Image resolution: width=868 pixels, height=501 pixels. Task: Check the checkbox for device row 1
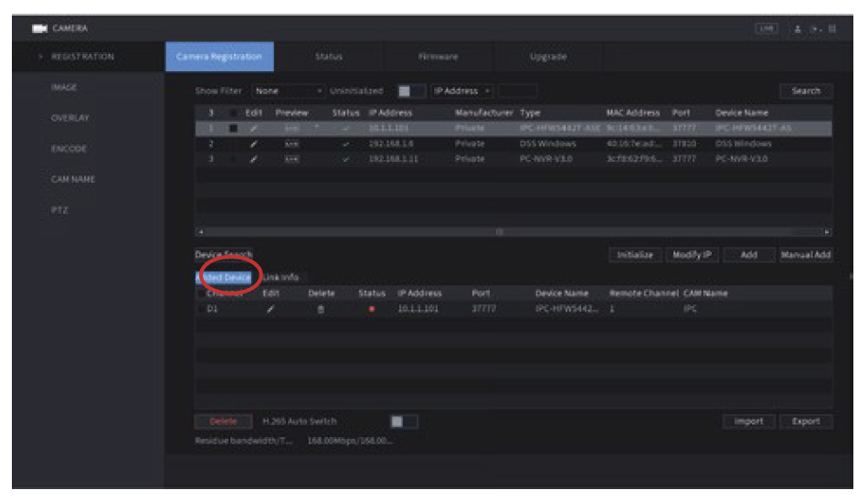pos(234,128)
